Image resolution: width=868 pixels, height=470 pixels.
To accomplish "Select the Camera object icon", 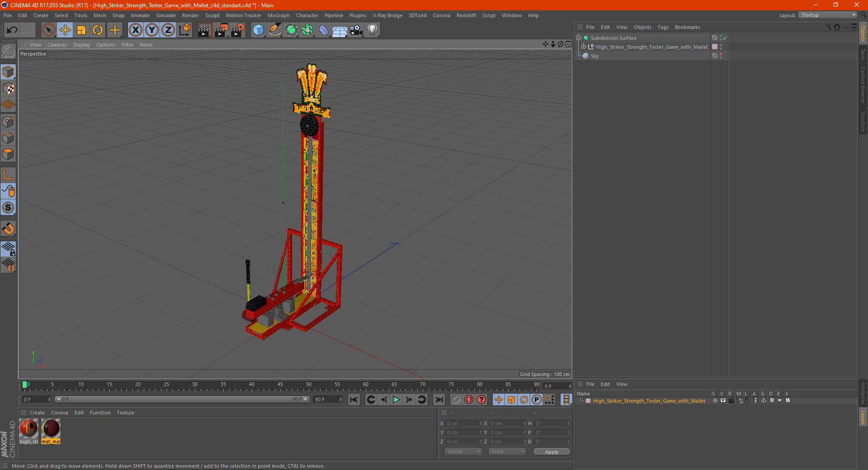I will (356, 30).
